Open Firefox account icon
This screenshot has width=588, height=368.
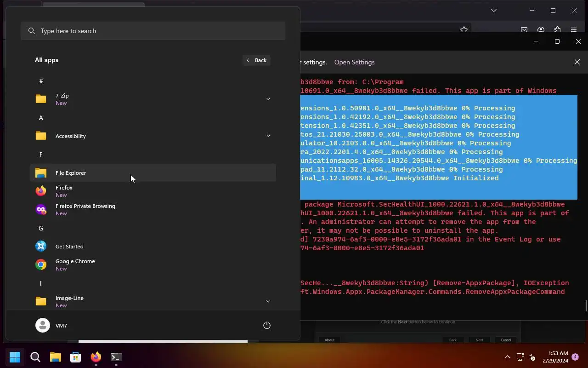541,29
